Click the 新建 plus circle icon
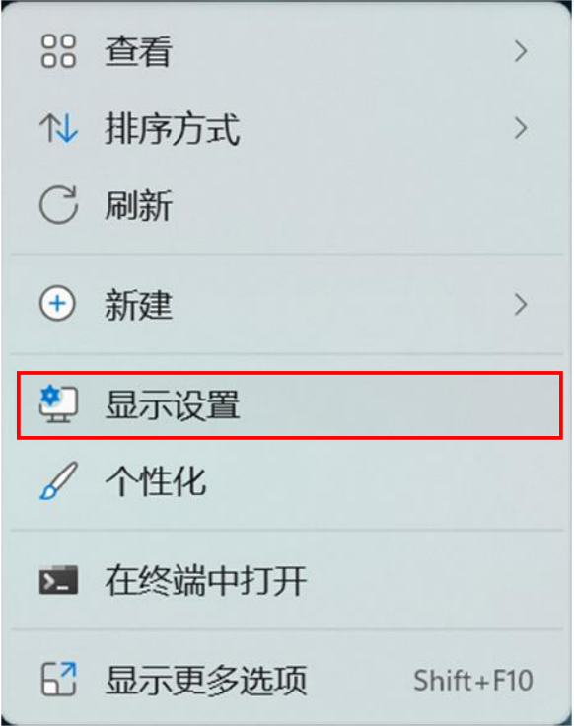 [x=57, y=304]
